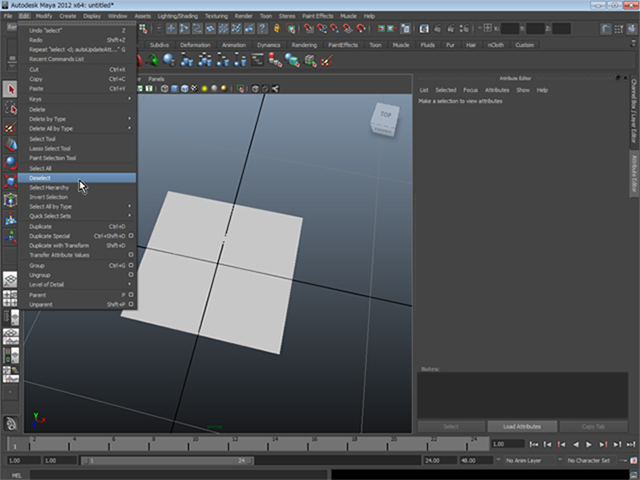The width and height of the screenshot is (640, 480).
Task: Click the 48.00 animation end field
Action: point(476,460)
